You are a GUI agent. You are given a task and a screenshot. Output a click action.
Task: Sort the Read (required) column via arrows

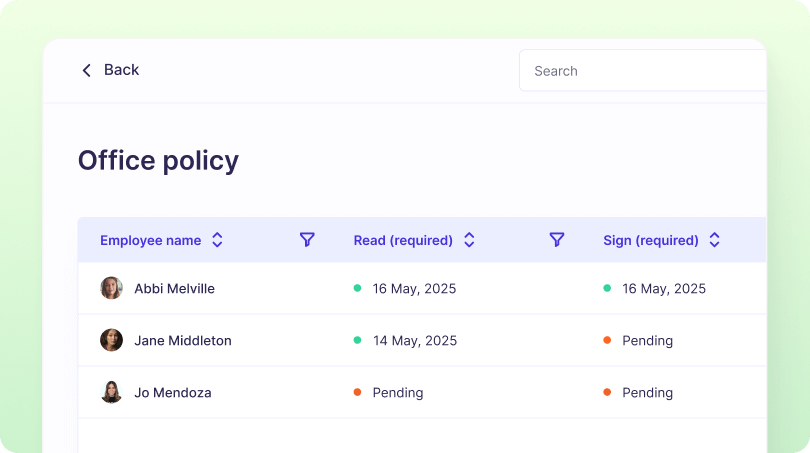pos(469,240)
